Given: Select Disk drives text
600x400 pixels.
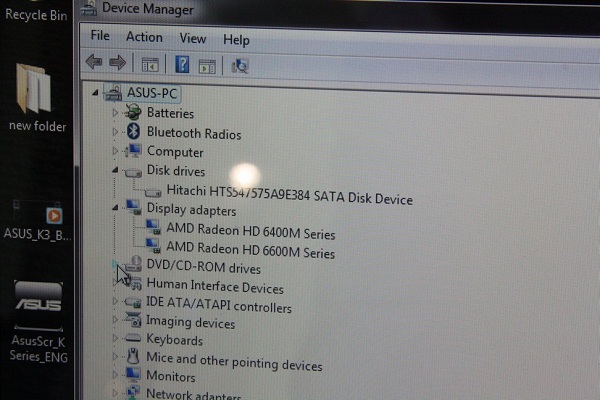Looking at the screenshot, I should click(x=176, y=171).
